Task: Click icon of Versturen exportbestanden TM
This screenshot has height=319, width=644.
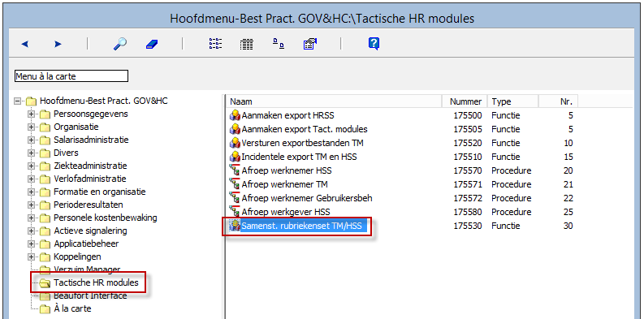Action: coord(235,143)
